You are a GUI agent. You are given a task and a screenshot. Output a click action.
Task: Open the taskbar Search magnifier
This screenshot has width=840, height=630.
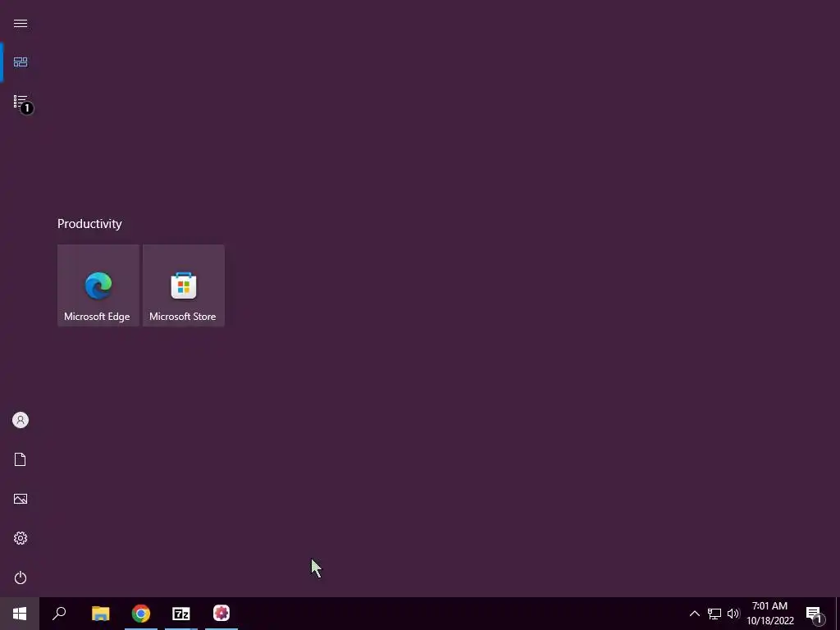[x=59, y=614]
